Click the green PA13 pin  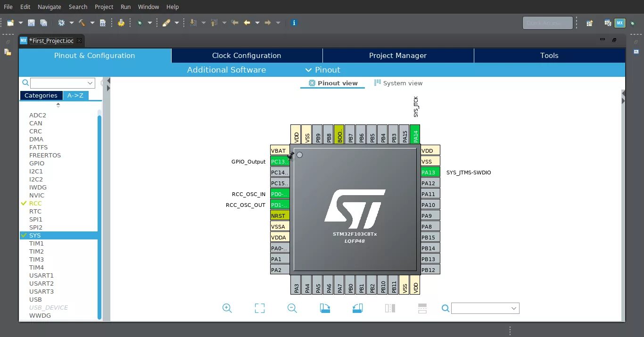(430, 172)
